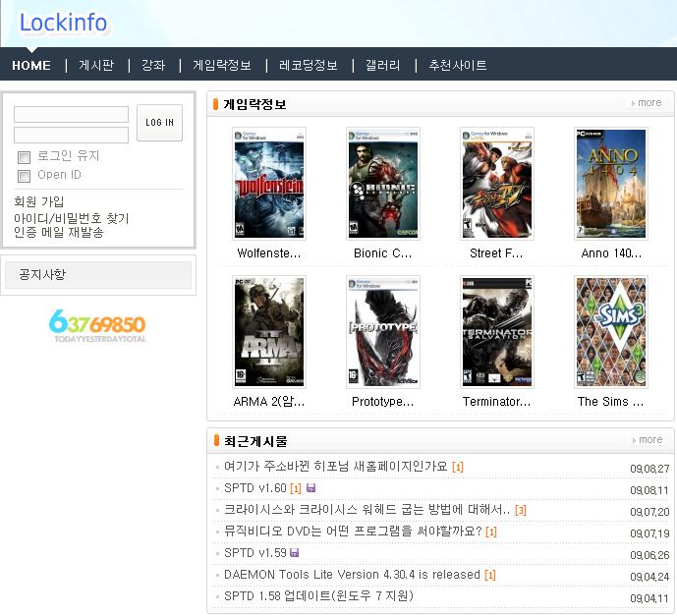Click the Bionic C... title text
Image resolution: width=677 pixels, height=616 pixels.
tap(383, 252)
